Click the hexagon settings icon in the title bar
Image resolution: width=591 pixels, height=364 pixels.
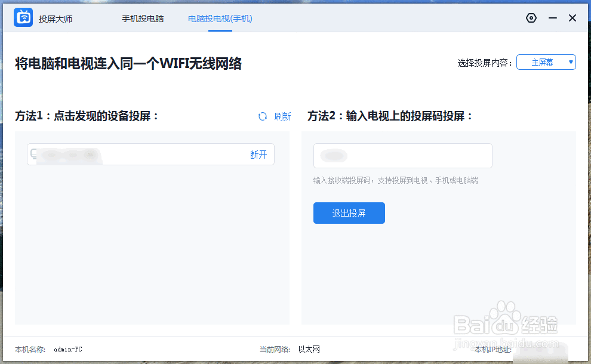point(531,18)
